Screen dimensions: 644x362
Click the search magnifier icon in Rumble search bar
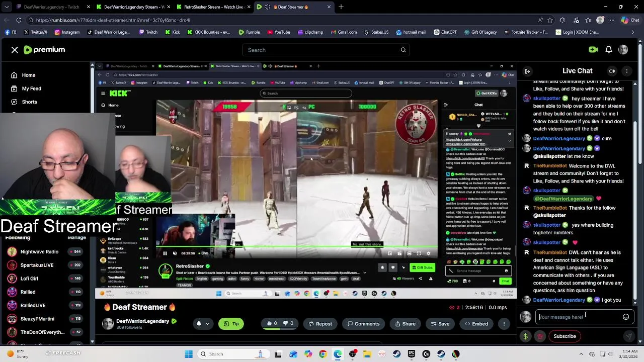[x=403, y=50]
